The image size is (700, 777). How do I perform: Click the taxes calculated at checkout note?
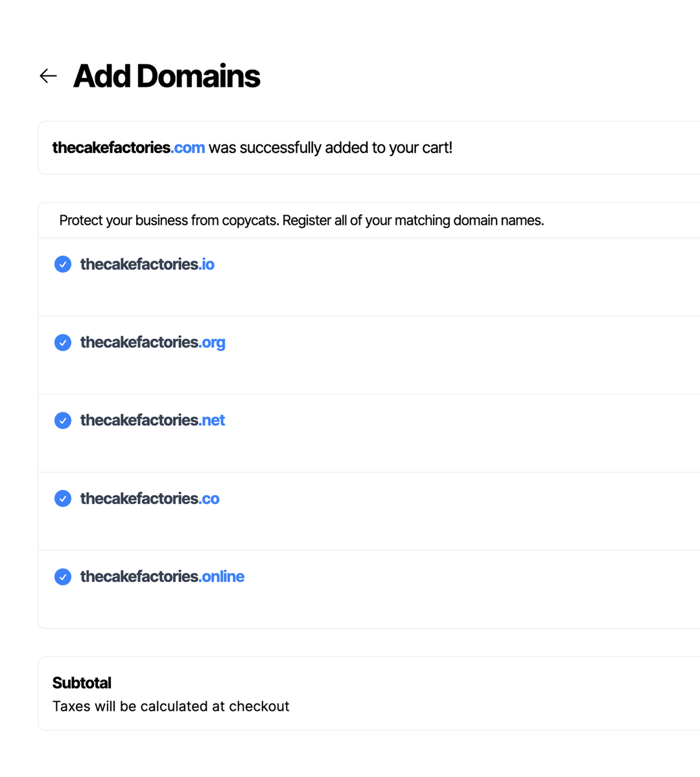170,706
